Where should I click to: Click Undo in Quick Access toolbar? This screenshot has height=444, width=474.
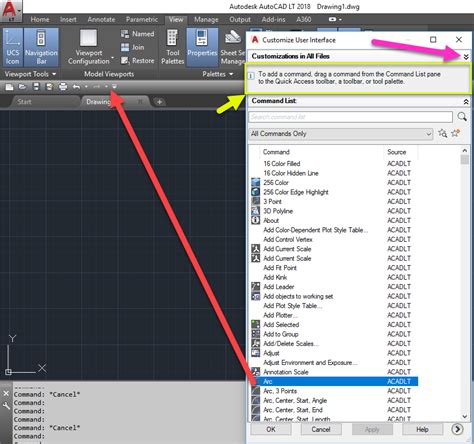[x=76, y=87]
